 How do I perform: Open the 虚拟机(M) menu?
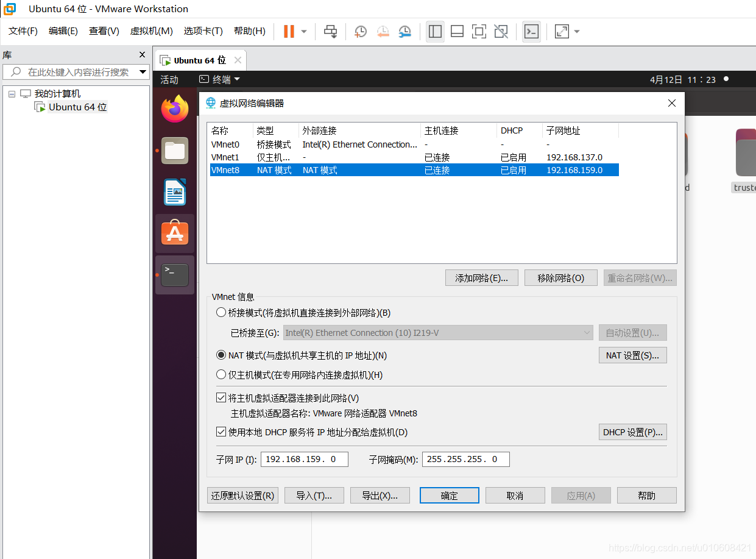(x=152, y=31)
